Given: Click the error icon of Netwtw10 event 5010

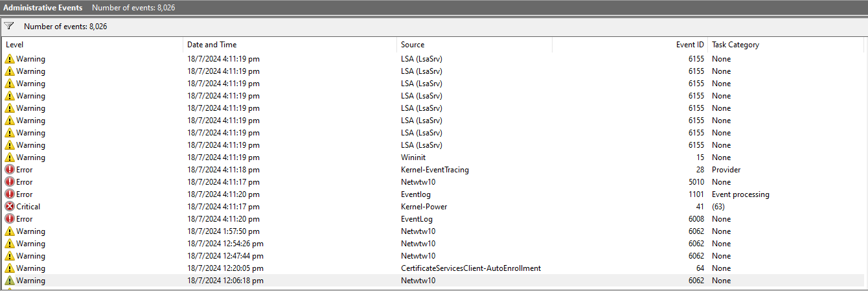Looking at the screenshot, I should click(10, 182).
